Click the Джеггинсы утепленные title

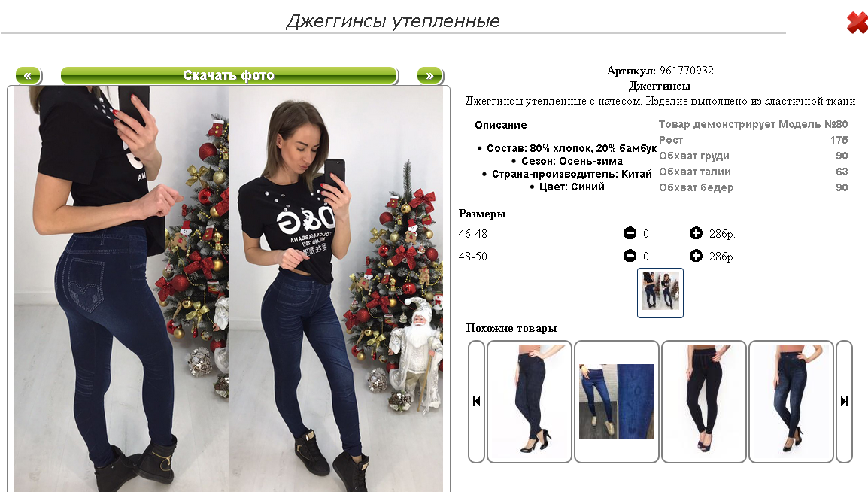pos(393,21)
